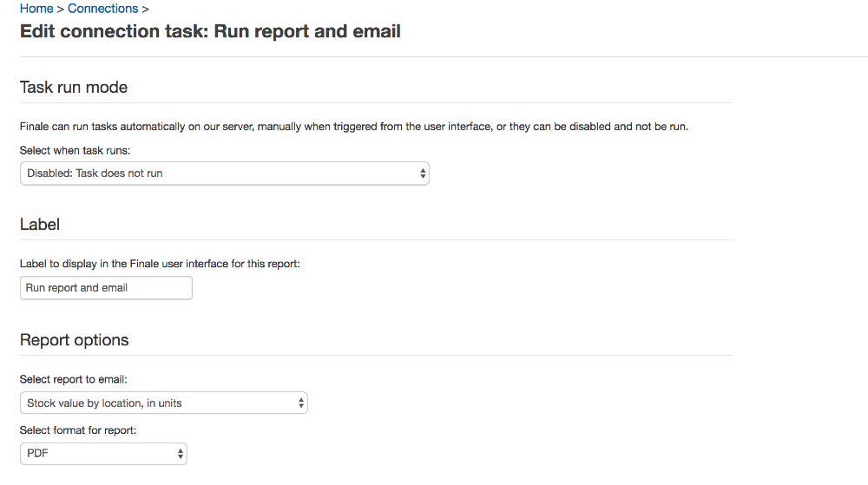Open the Connections breadcrumb link
This screenshot has height=485, width=868.
pyautogui.click(x=103, y=9)
